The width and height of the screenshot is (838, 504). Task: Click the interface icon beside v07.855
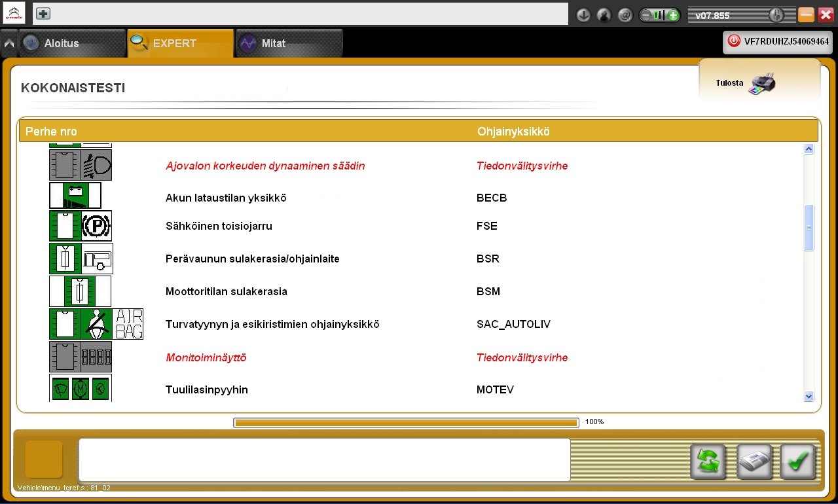776,15
